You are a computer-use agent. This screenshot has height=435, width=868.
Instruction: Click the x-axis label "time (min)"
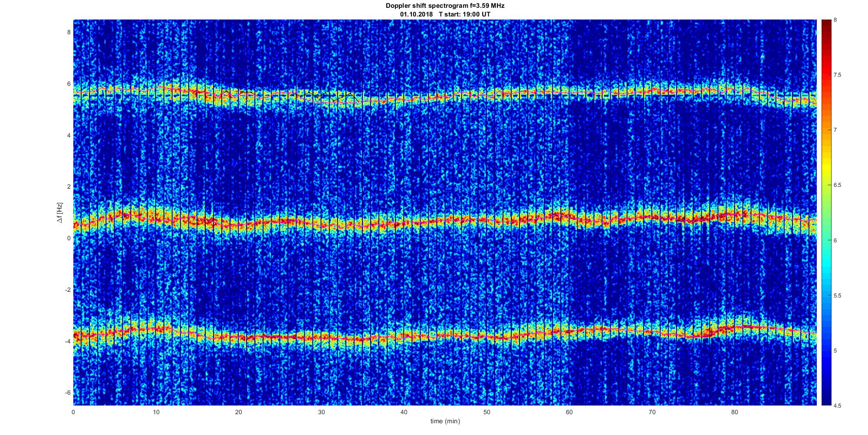(x=445, y=421)
